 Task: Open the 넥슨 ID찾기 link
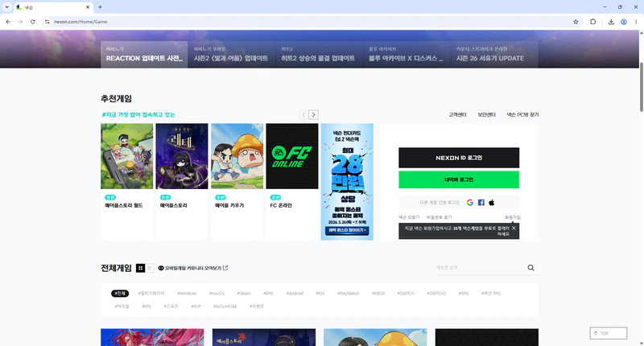coord(409,217)
